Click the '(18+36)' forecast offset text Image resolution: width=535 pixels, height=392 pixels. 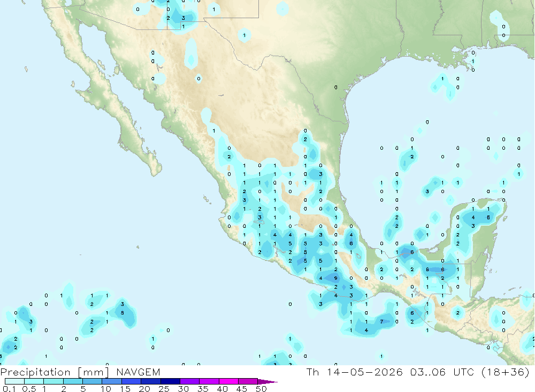[506, 372]
